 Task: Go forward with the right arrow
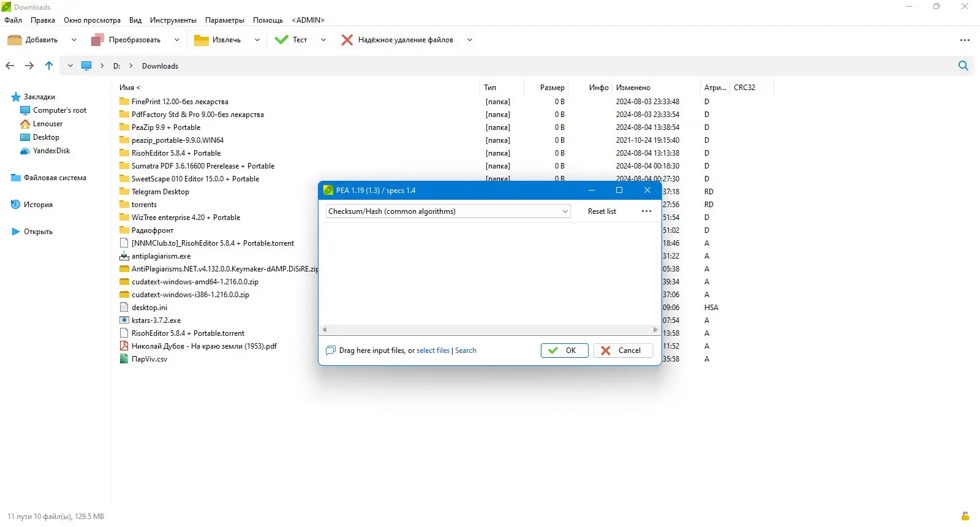click(29, 66)
